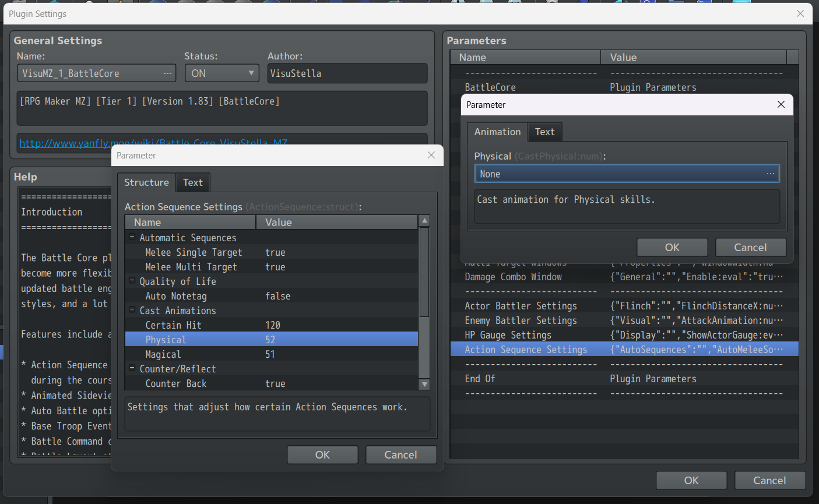The height and width of the screenshot is (504, 819).
Task: Click the Magical value 51
Action: [x=270, y=354]
